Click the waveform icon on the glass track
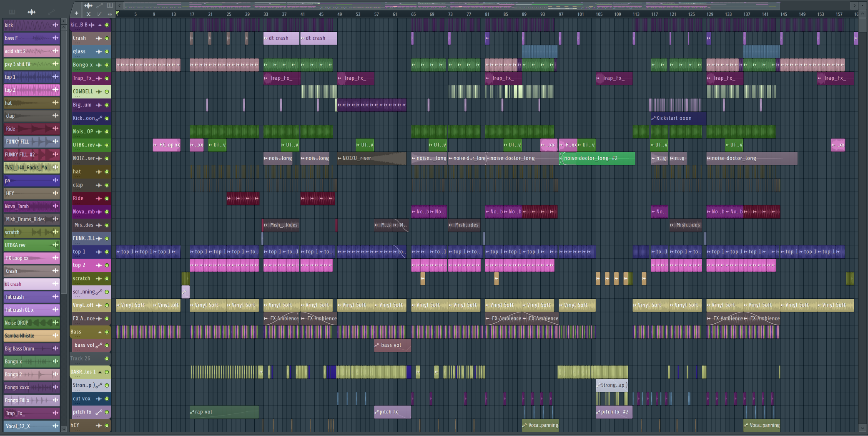 point(99,52)
